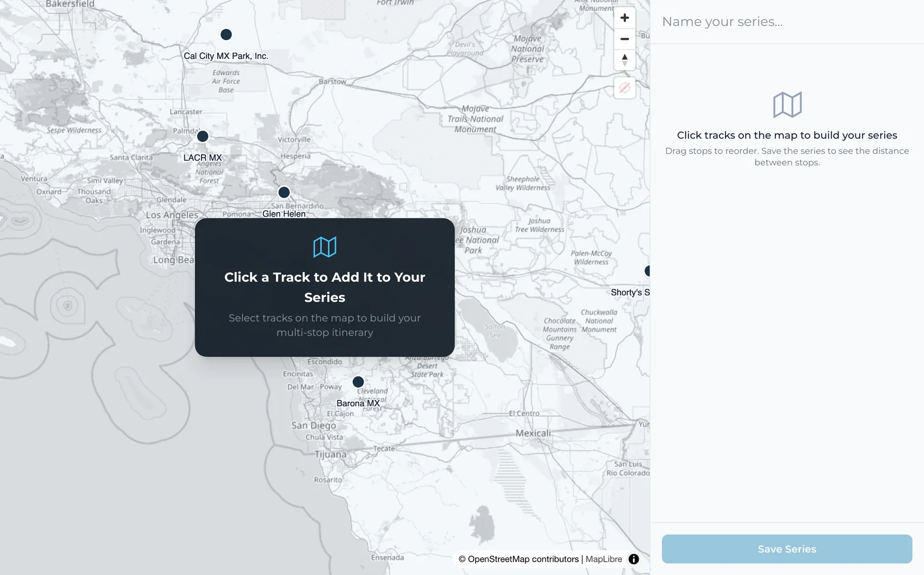Click the San Diego city label

[314, 426]
